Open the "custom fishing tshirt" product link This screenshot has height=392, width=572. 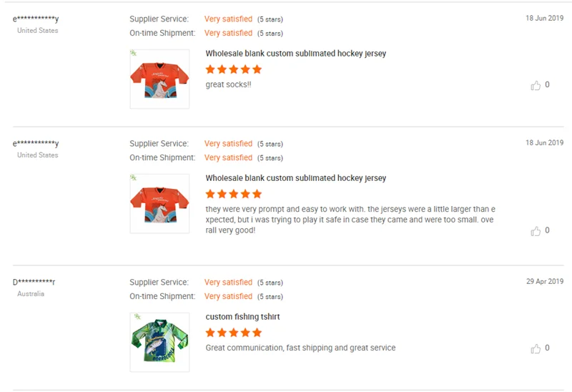pyautogui.click(x=242, y=317)
